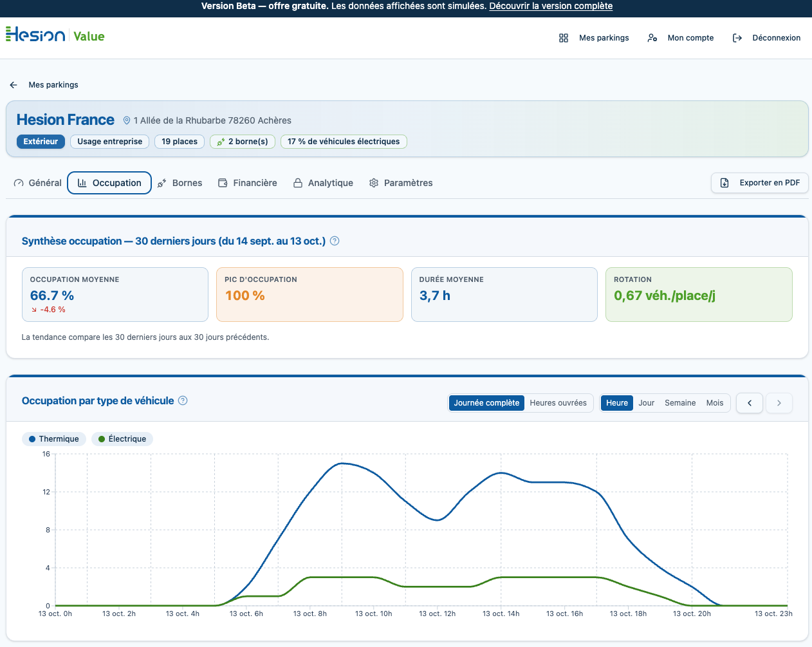
Task: Click help icon beside Occupation par type title
Action: pyautogui.click(x=183, y=400)
